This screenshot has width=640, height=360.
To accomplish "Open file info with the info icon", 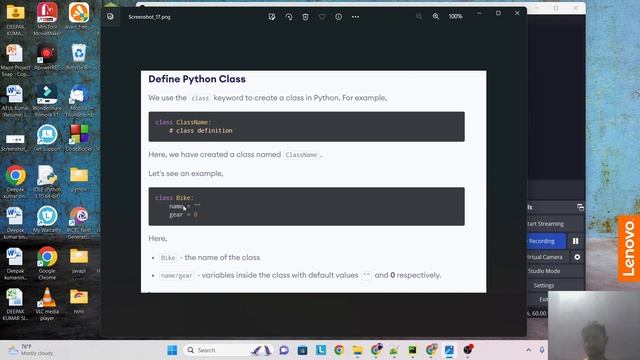I will pyautogui.click(x=338, y=17).
